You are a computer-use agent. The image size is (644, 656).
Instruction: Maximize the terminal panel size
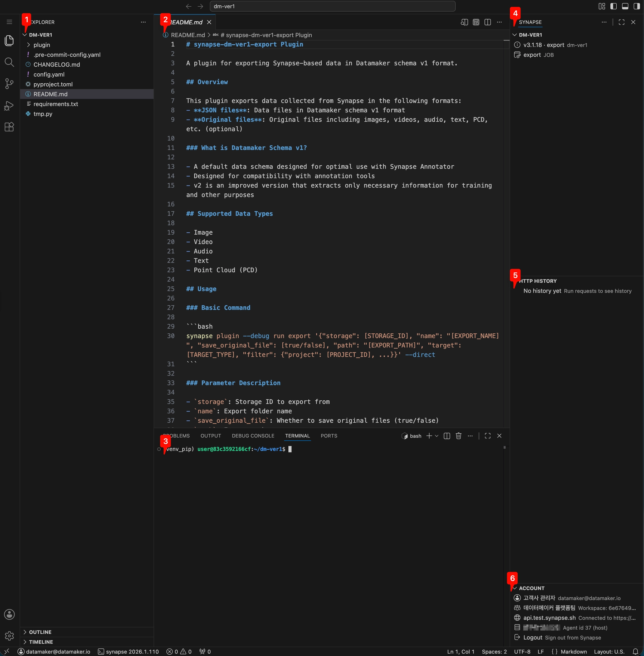[487, 436]
